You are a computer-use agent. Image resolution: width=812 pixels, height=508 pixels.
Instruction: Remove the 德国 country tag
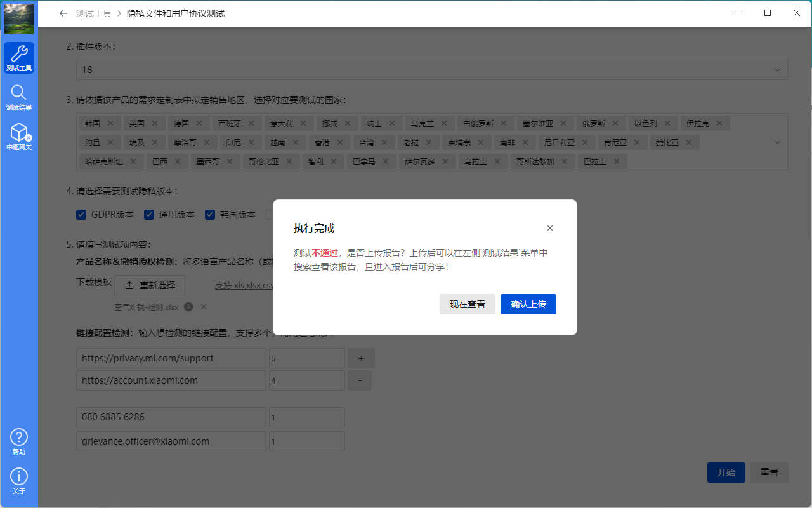coord(199,123)
